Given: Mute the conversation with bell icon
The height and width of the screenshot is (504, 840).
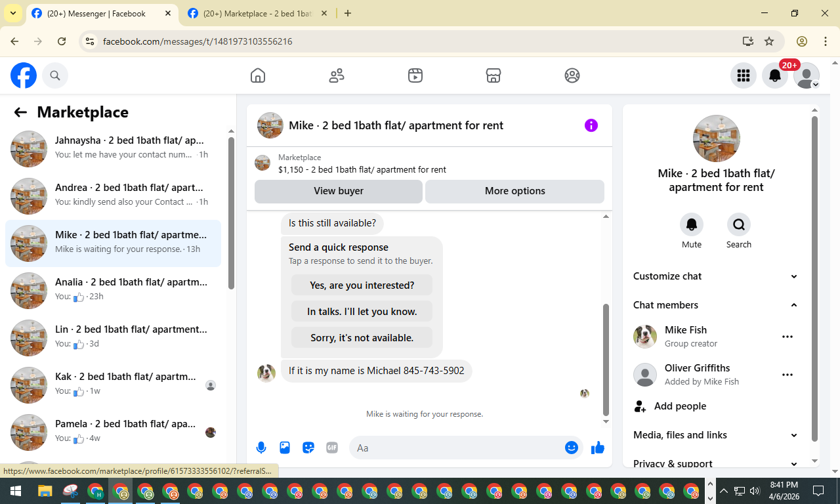Looking at the screenshot, I should pyautogui.click(x=692, y=224).
